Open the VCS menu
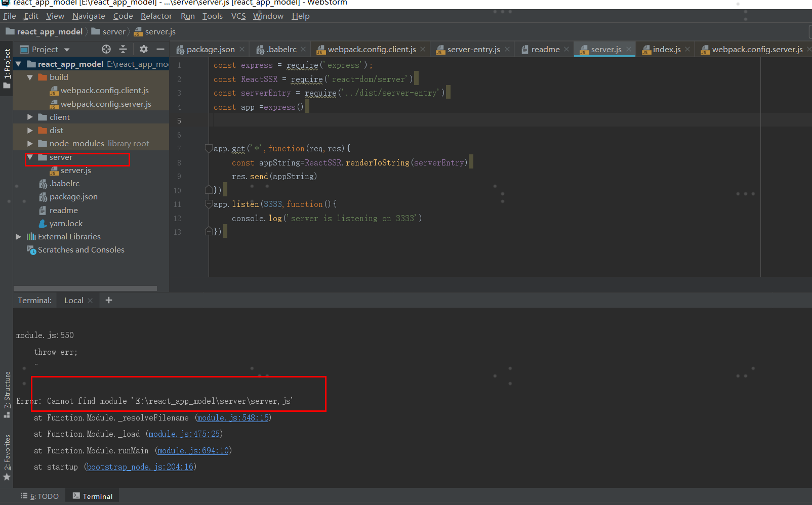The height and width of the screenshot is (505, 812). coord(238,16)
